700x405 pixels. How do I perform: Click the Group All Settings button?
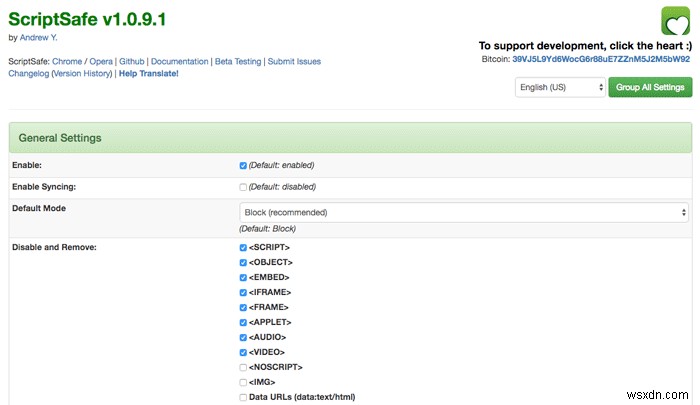click(x=650, y=87)
